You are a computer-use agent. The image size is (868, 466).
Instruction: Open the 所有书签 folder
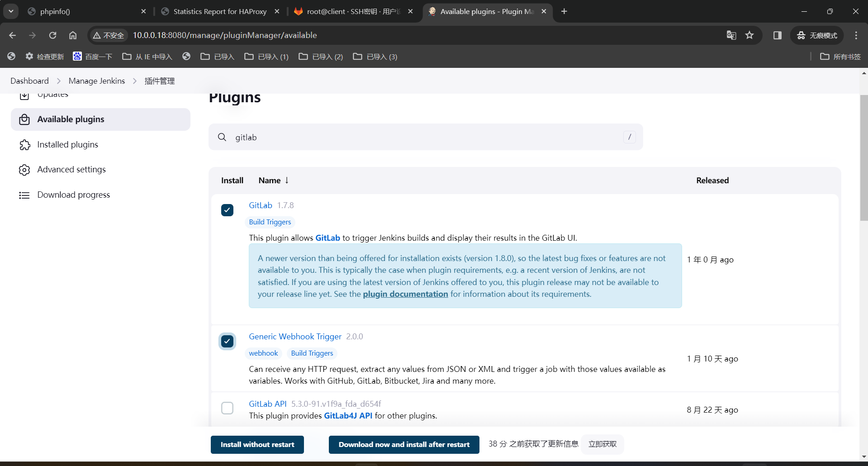click(x=840, y=57)
